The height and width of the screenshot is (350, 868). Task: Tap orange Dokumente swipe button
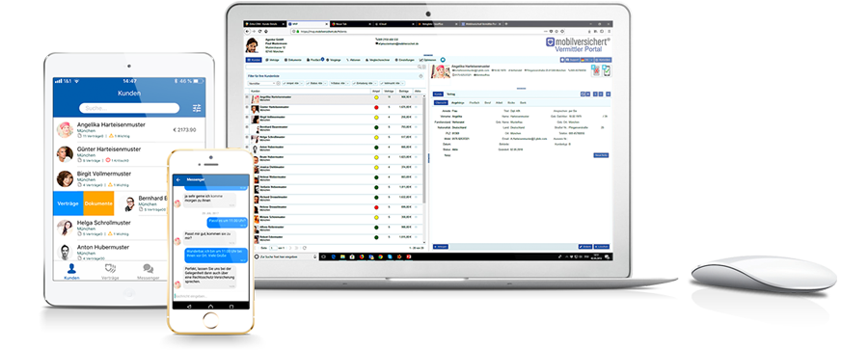pos(98,203)
